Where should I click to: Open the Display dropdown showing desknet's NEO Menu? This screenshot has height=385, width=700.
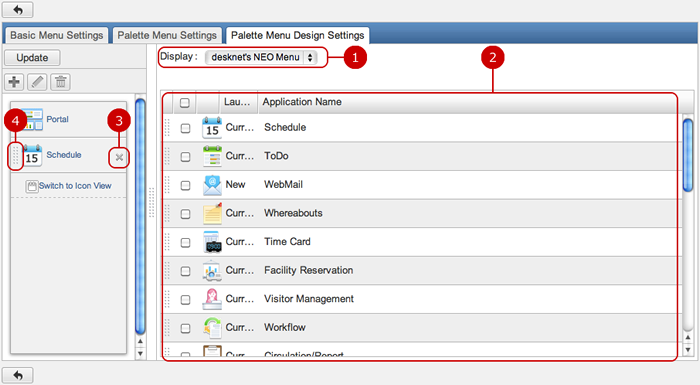[261, 57]
